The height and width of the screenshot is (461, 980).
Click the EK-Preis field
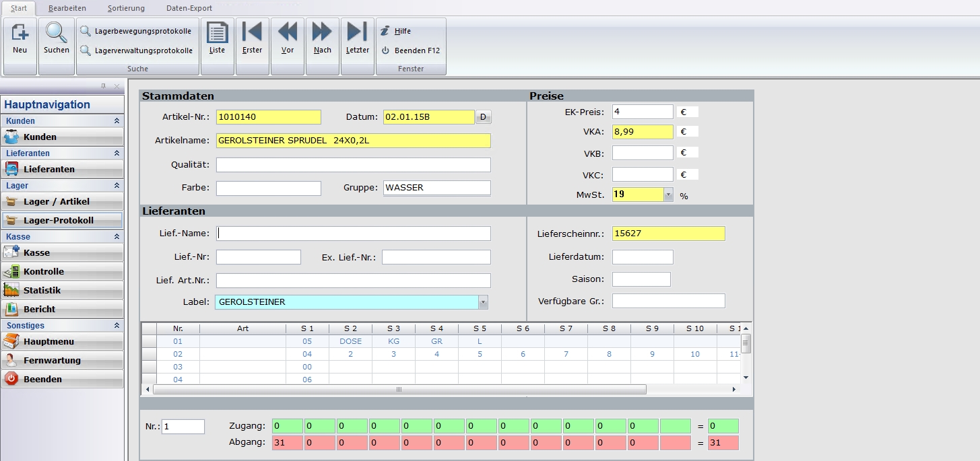(643, 112)
